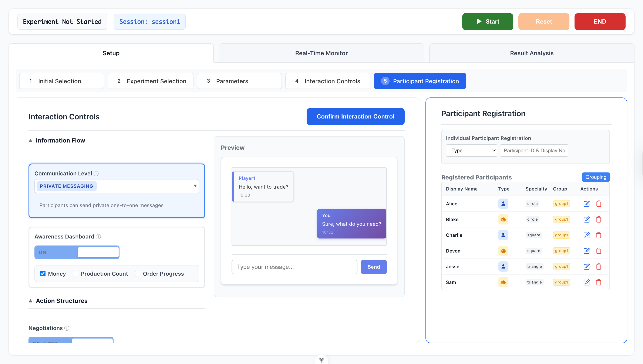Go to Parameters step 3
The image size is (643, 364).
239,81
